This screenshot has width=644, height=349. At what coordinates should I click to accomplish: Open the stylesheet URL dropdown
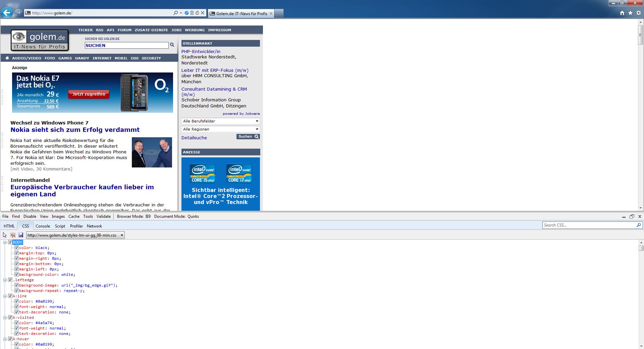(x=122, y=235)
